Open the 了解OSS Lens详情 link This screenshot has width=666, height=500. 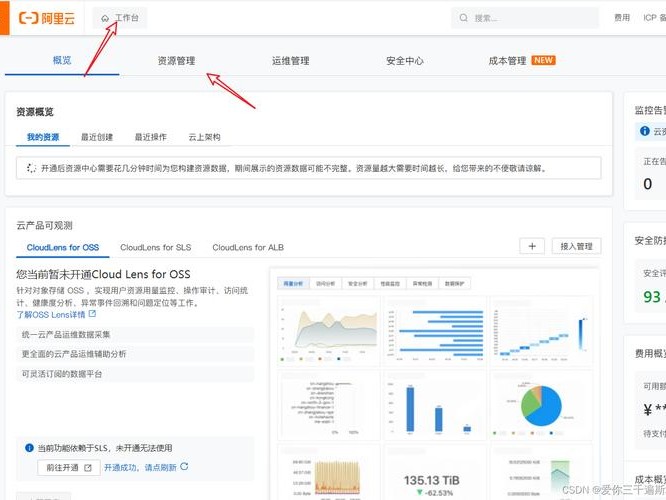point(51,315)
